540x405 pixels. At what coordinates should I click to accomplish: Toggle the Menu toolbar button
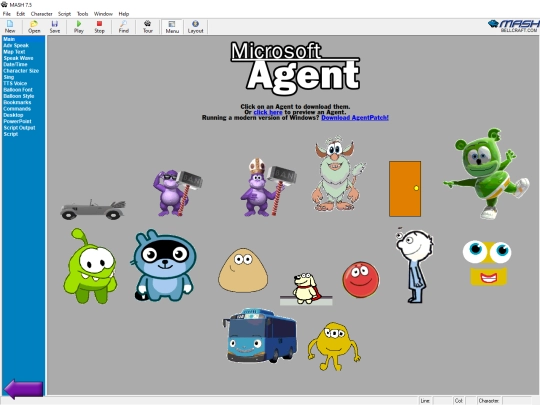click(x=172, y=27)
